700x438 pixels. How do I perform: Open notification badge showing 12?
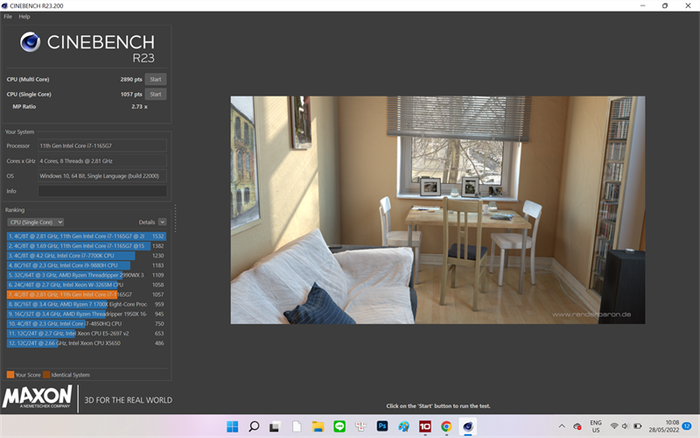687,426
